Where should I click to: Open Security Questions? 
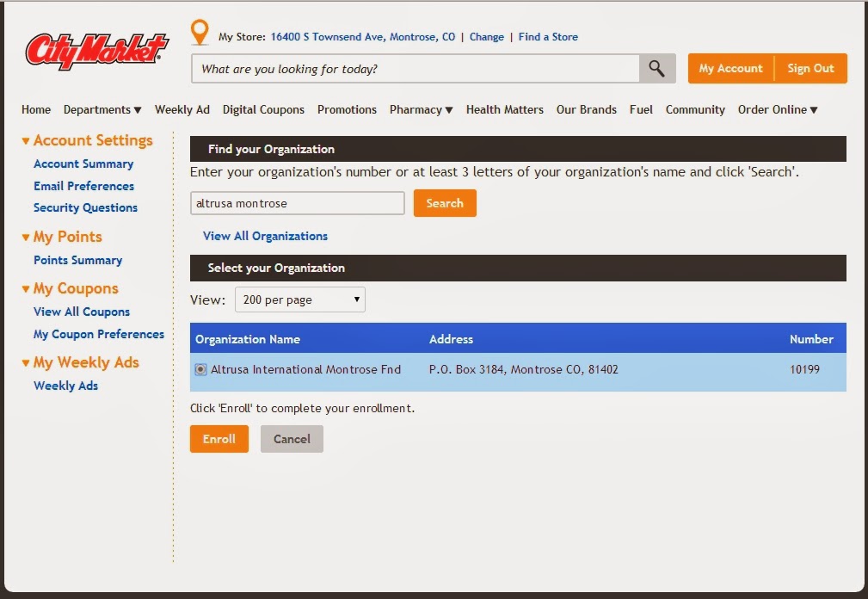(x=85, y=207)
